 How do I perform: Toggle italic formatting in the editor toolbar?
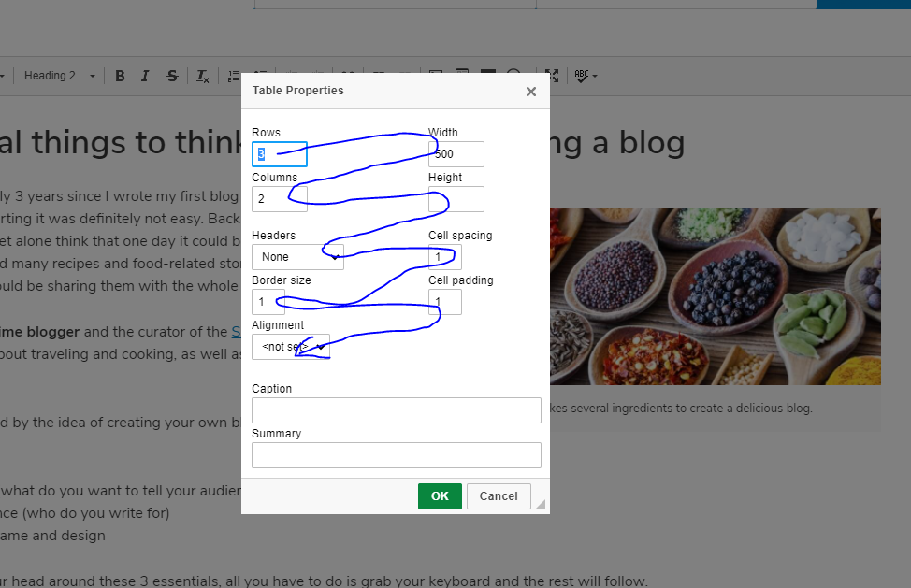tap(145, 76)
